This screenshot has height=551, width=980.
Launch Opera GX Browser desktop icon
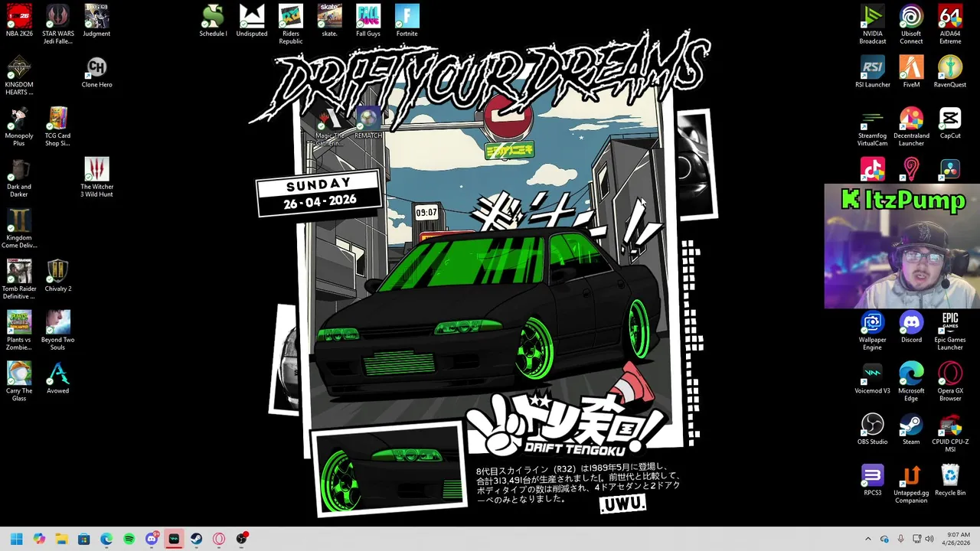[950, 382]
